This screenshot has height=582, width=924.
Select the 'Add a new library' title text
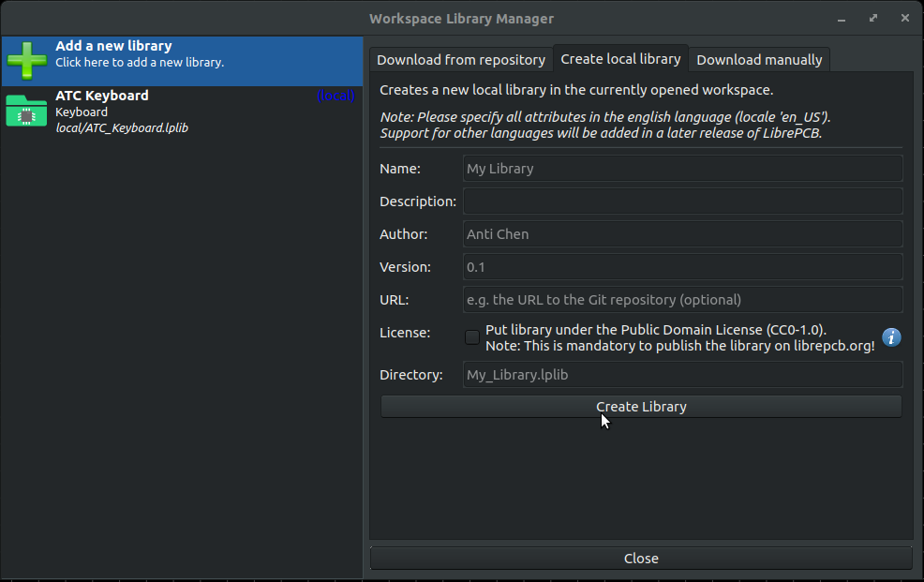[113, 46]
